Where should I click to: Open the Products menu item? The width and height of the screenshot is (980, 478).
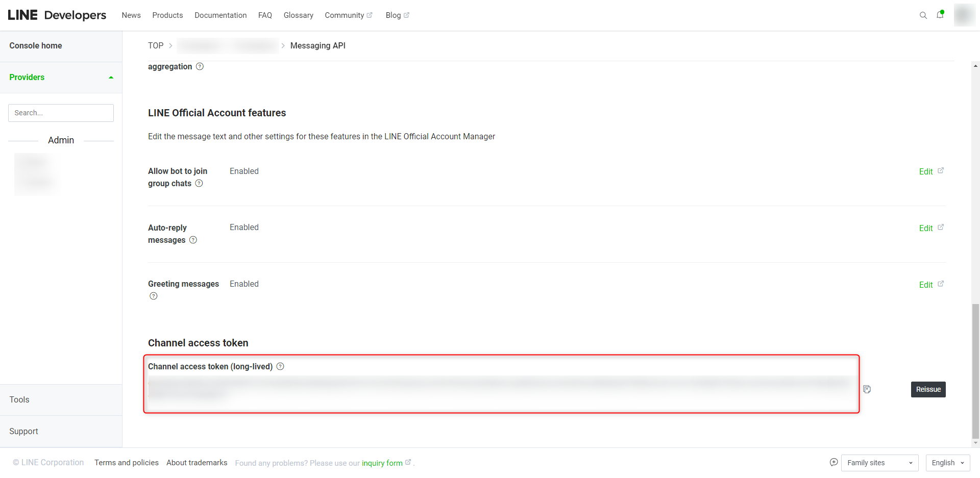point(167,15)
